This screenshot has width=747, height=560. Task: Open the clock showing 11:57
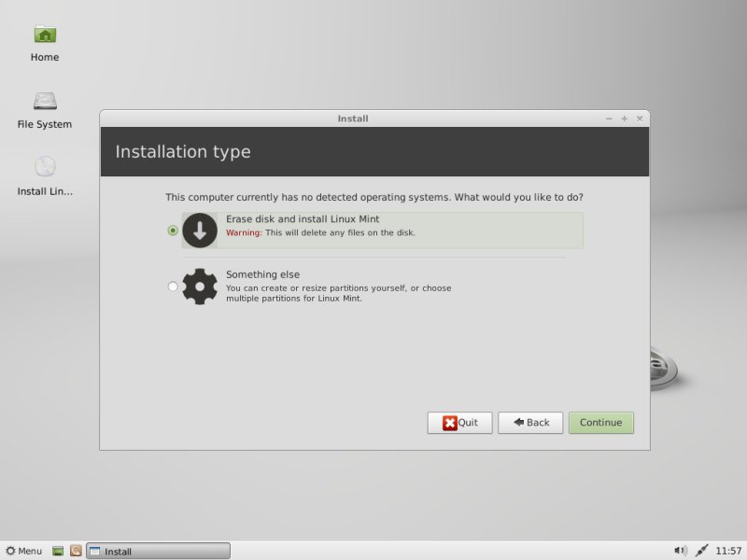click(728, 551)
